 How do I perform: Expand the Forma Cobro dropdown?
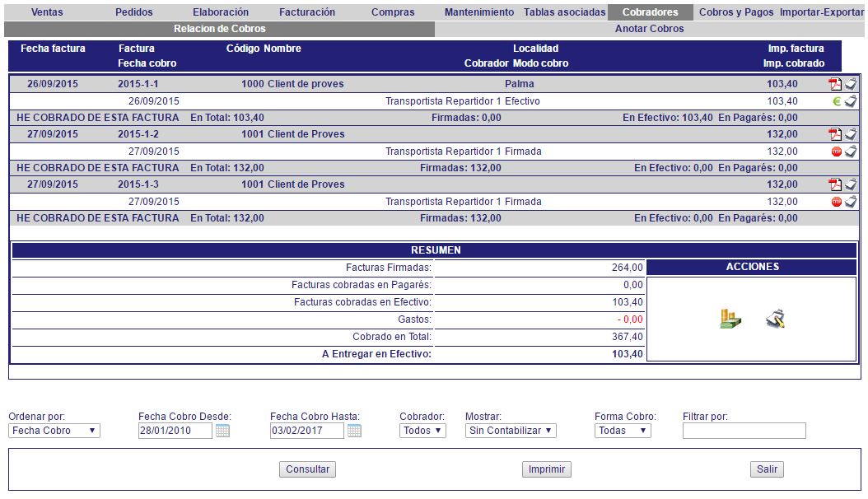coord(623,431)
